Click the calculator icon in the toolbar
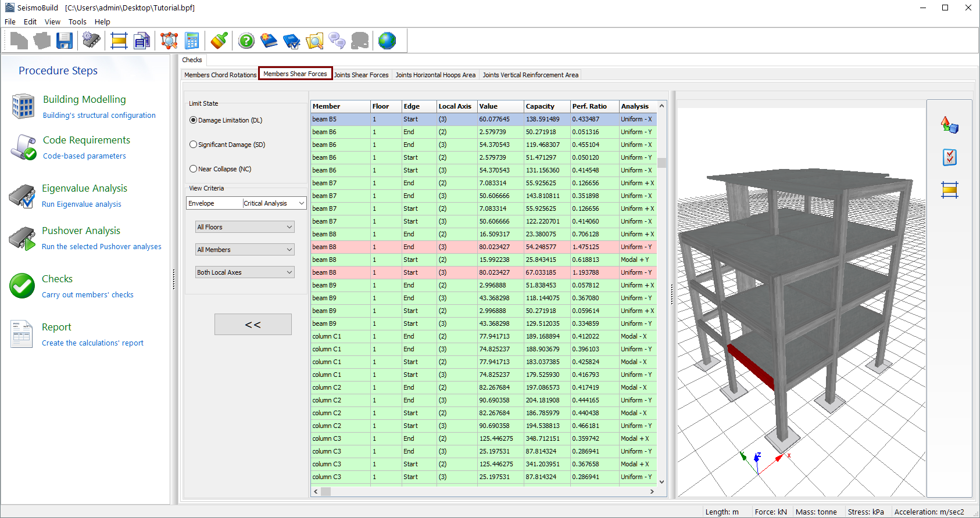Image resolution: width=980 pixels, height=518 pixels. tap(192, 41)
